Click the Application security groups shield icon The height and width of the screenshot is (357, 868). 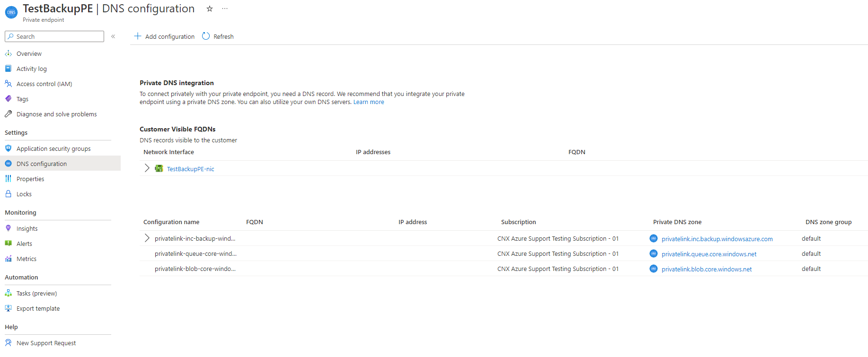tap(9, 148)
